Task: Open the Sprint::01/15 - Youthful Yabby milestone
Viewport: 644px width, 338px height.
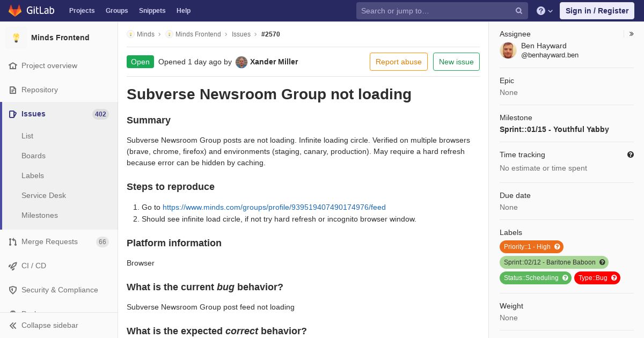Action: 554,129
